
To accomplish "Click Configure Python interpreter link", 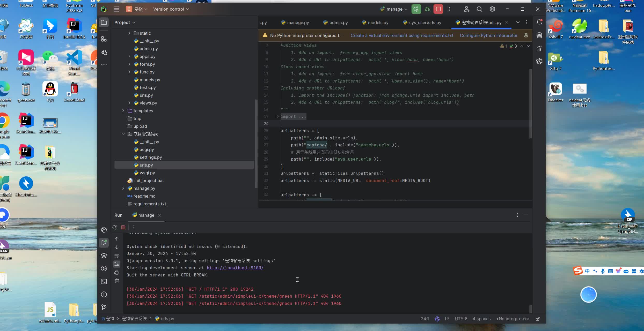I will tap(488, 35).
